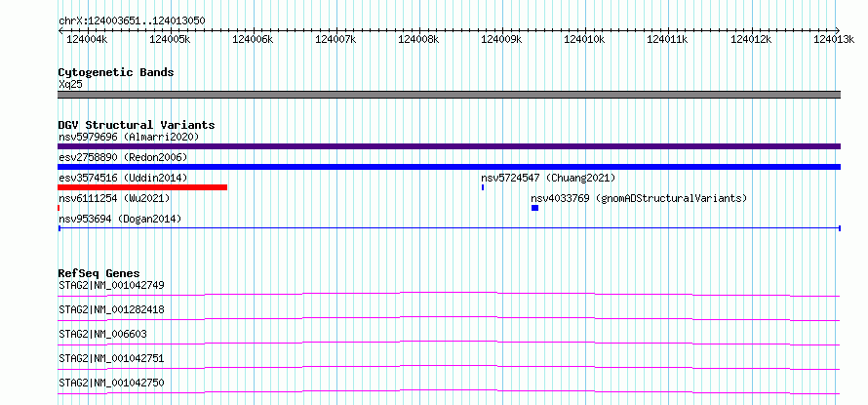This screenshot has width=868, height=405.
Task: Click the 124008k ruler position
Action: point(419,39)
